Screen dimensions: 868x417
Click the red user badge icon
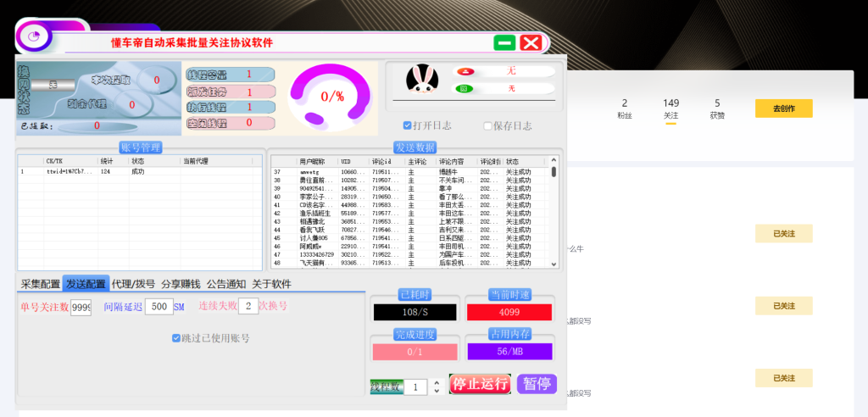(x=464, y=71)
